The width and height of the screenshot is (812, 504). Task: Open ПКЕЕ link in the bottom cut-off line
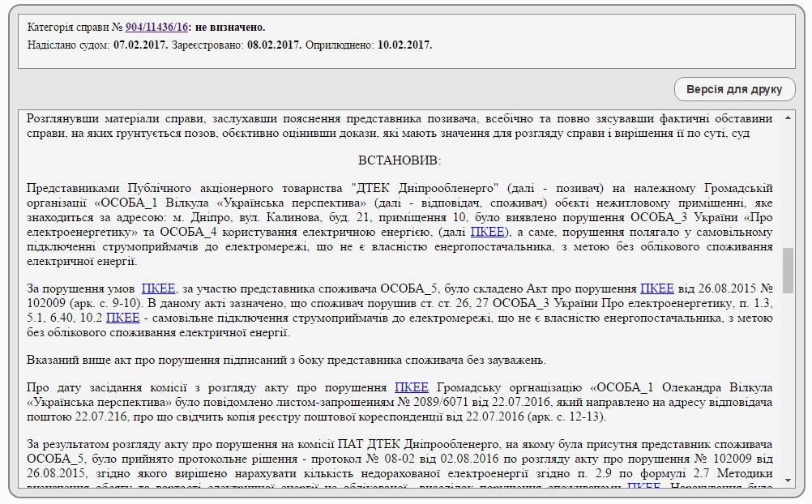pyautogui.click(x=644, y=487)
